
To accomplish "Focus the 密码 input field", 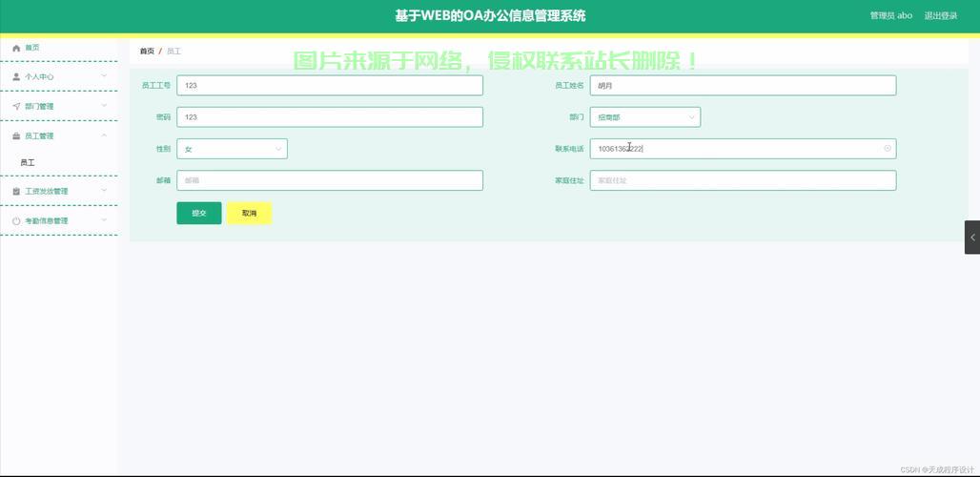I will (330, 117).
